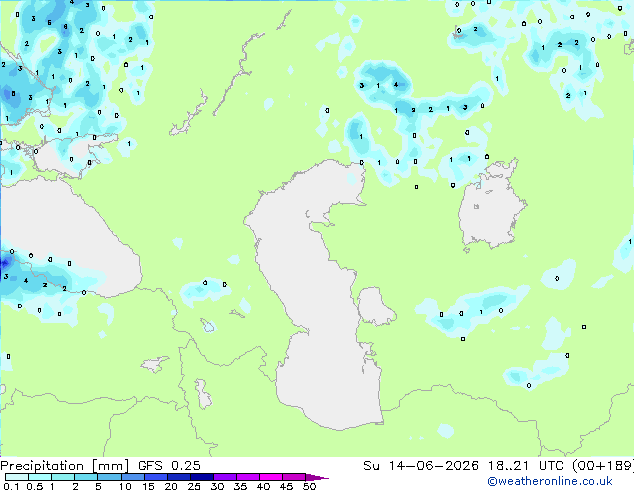Click the legend arrow tip above 50 mm
Screen dimensions: 634x490
pyautogui.click(x=317, y=477)
